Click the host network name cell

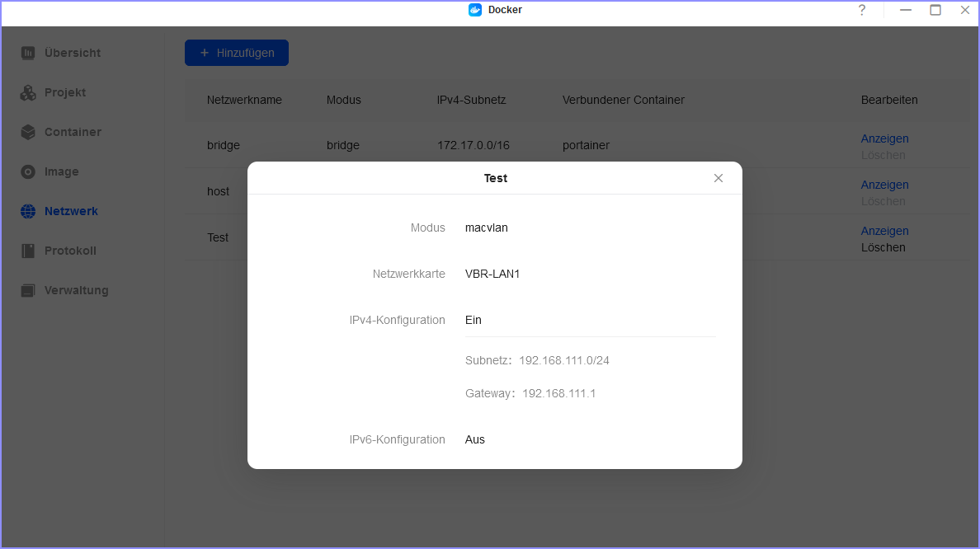[x=218, y=191]
